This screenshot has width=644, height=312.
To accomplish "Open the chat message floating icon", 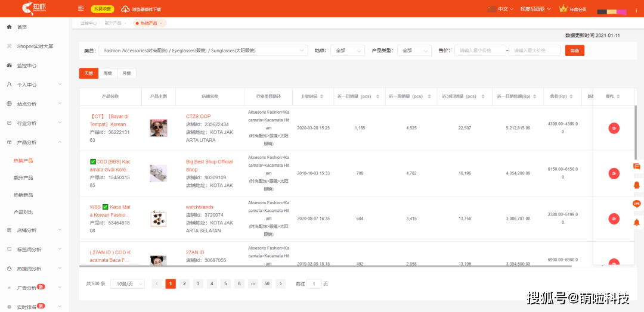I will [x=636, y=167].
